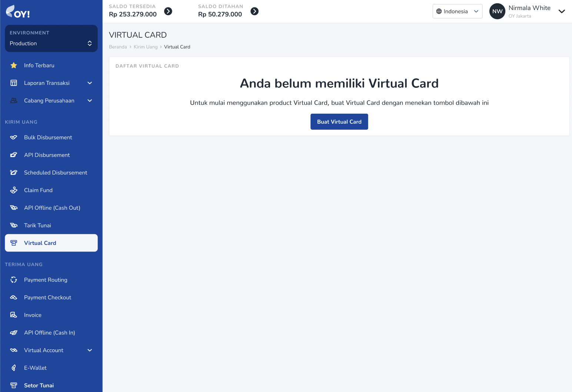The image size is (572, 392).
Task: Click the Laporan Transaksi table icon
Action: click(x=14, y=83)
